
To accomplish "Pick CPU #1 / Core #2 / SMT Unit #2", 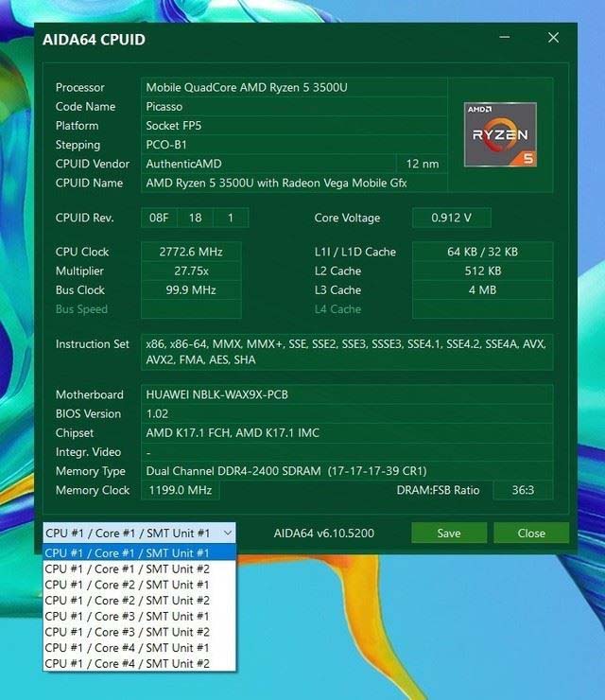I will tap(139, 601).
